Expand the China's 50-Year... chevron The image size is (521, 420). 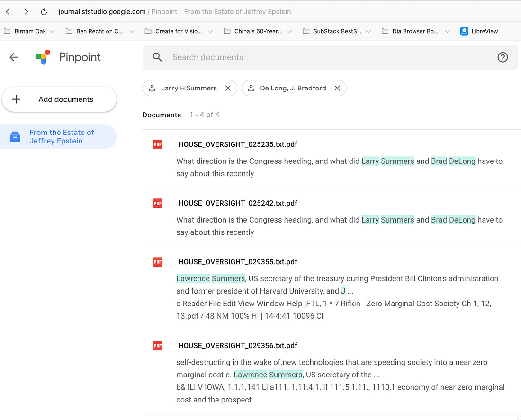pos(289,32)
